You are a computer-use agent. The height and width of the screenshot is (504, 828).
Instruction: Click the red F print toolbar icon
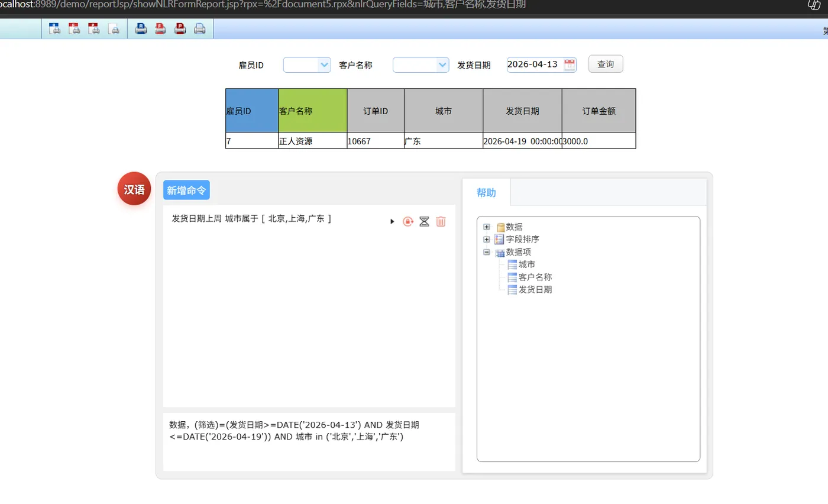tap(160, 28)
